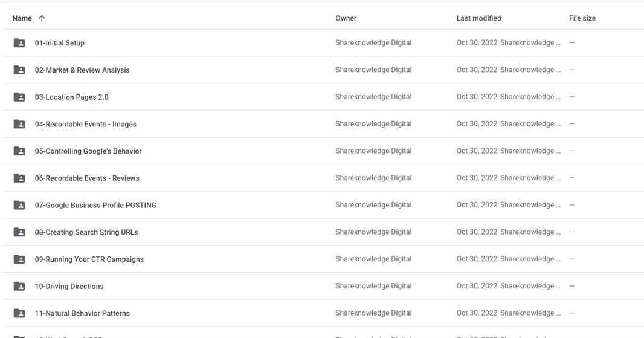644x338 pixels.
Task: Open the 06-Recordable Events - Reviews folder
Action: [x=87, y=178]
